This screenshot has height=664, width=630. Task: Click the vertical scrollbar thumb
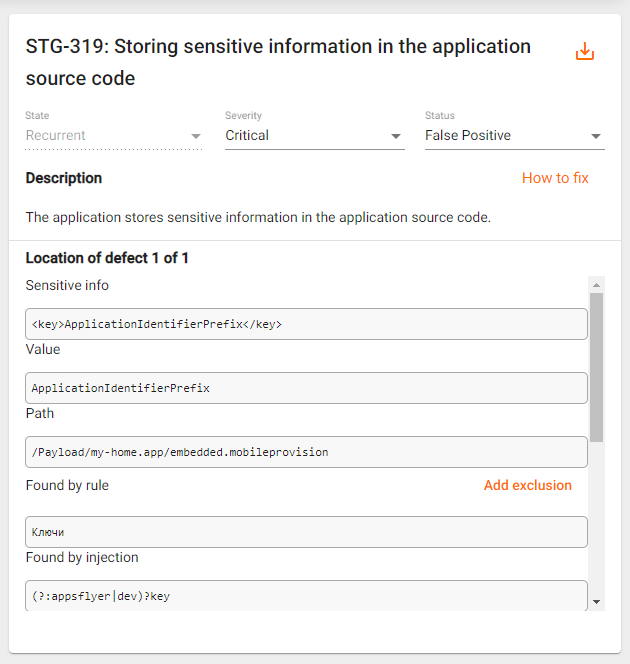[x=597, y=367]
